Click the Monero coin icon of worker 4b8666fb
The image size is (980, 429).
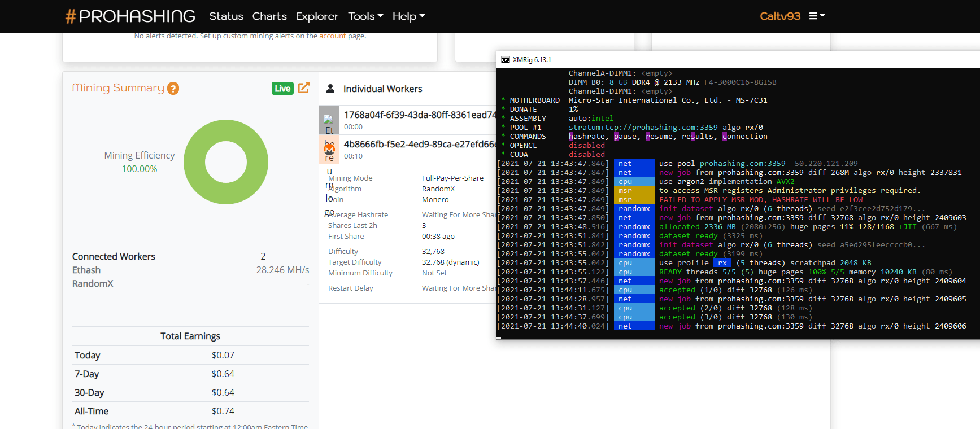(x=329, y=149)
